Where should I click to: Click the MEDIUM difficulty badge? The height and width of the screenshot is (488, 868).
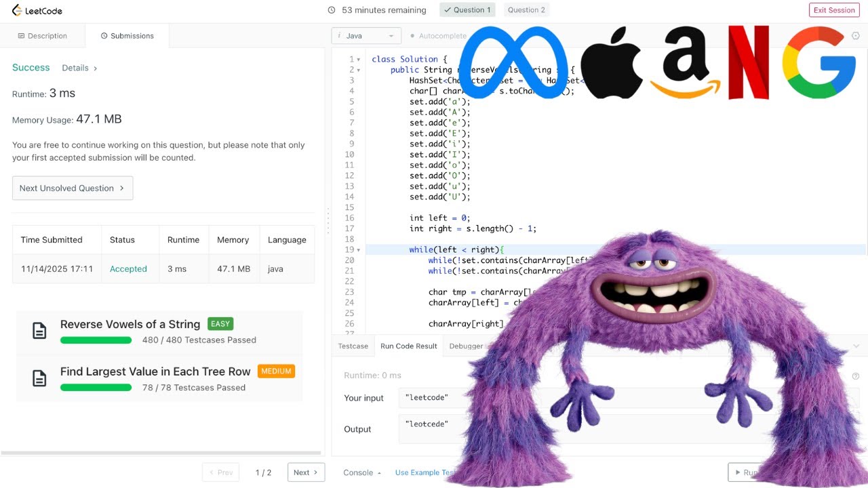277,371
